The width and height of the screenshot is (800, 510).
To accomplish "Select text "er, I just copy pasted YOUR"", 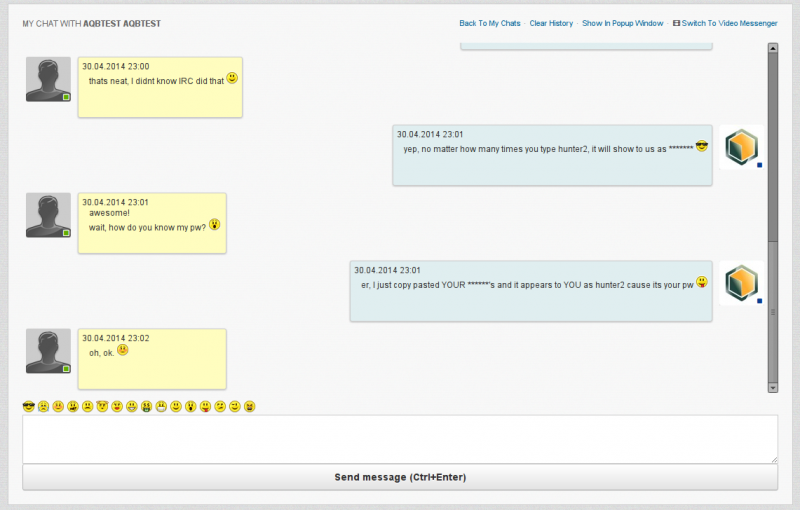I will tap(413, 285).
